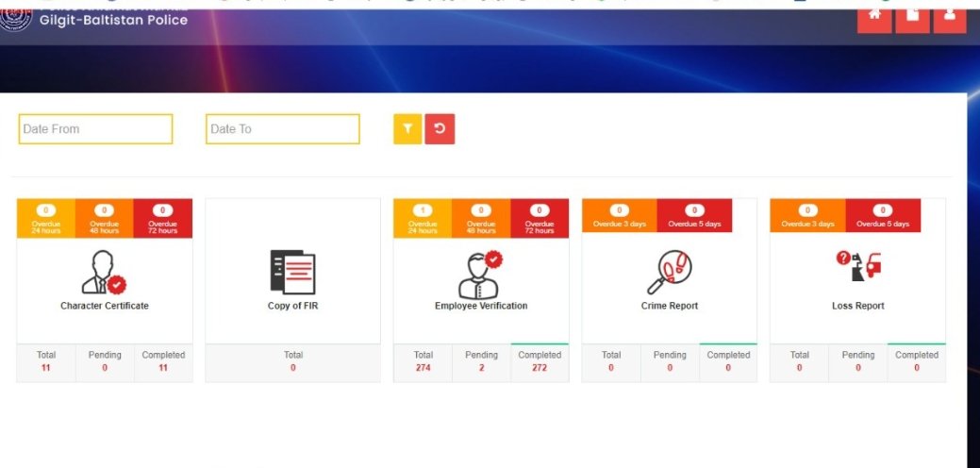This screenshot has height=468, width=980.
Task: View Character Certificate Pending 0
Action: 105,362
